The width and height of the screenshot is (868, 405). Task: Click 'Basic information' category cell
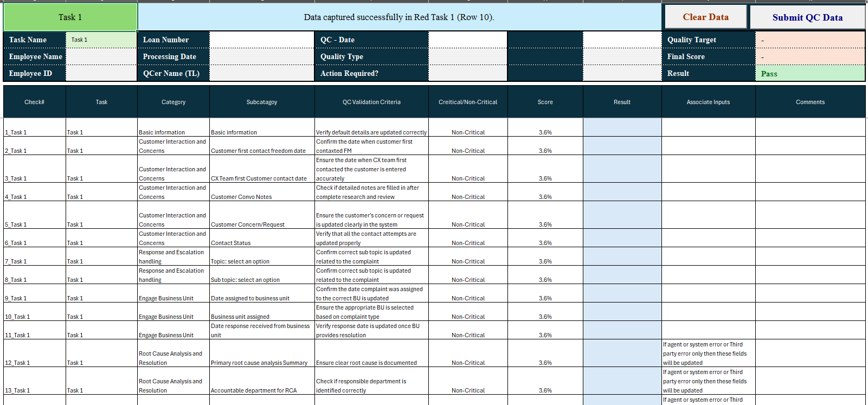pos(173,127)
